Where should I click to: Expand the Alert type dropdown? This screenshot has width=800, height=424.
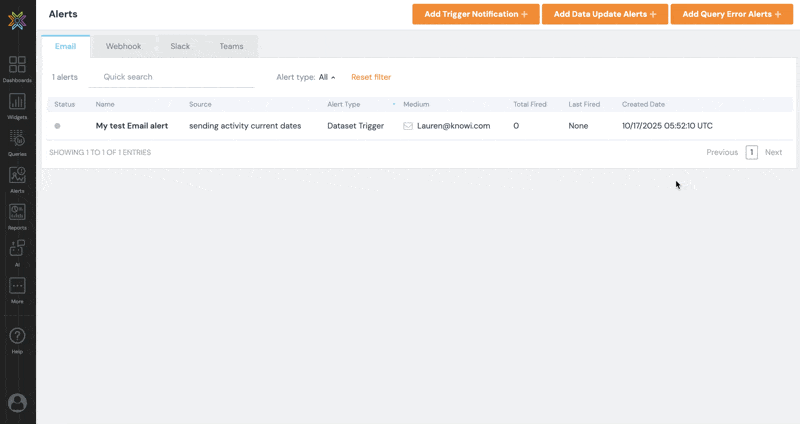tap(327, 77)
